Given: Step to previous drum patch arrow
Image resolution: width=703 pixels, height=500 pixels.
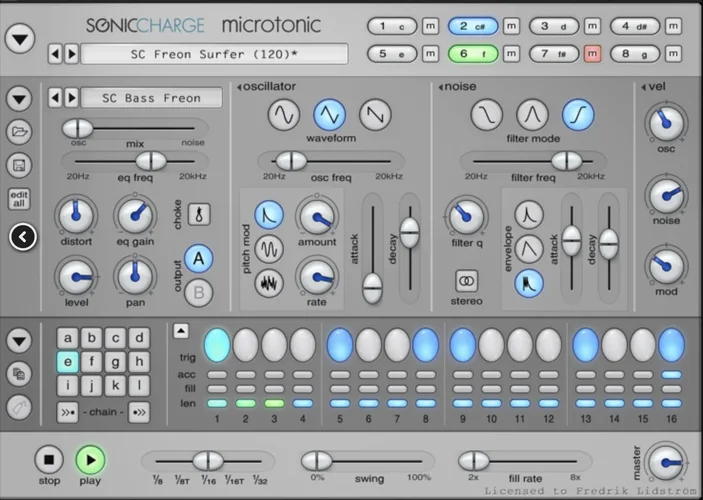Looking at the screenshot, I should click(x=55, y=98).
